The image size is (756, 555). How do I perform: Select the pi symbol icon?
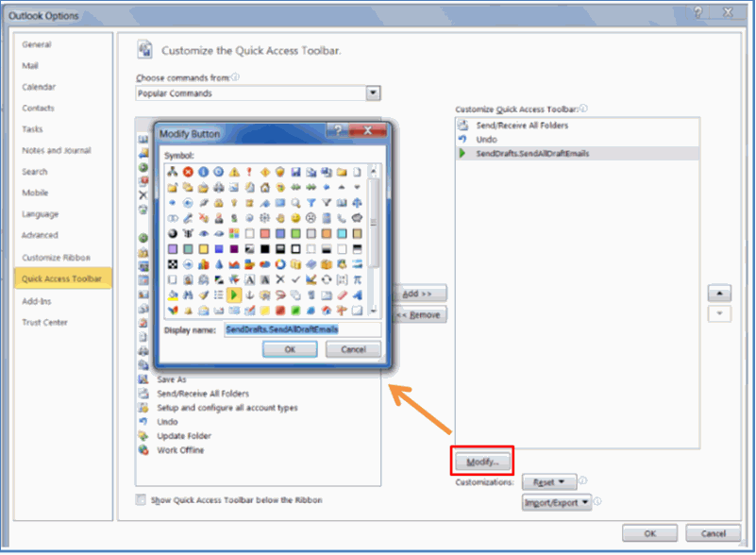click(x=357, y=279)
